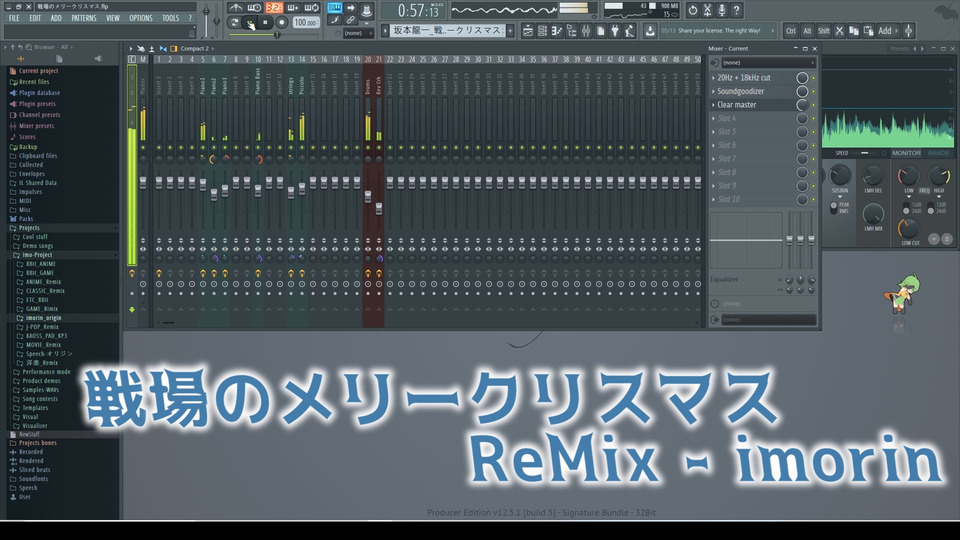960x540 pixels.
Task: Open the PATTERNS menu
Action: tap(84, 18)
